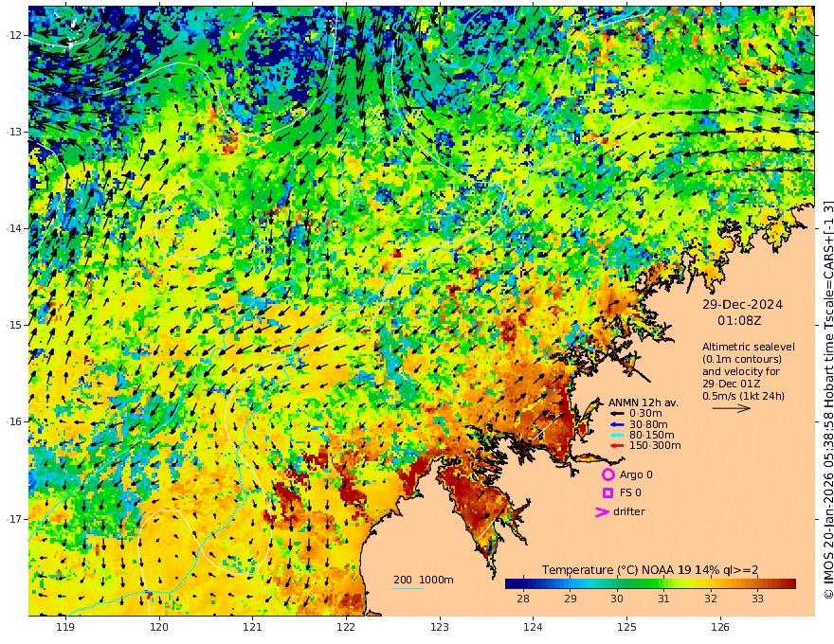The height and width of the screenshot is (644, 834).
Task: Click the 'Altimetric sealevel' text line
Action: point(749,347)
